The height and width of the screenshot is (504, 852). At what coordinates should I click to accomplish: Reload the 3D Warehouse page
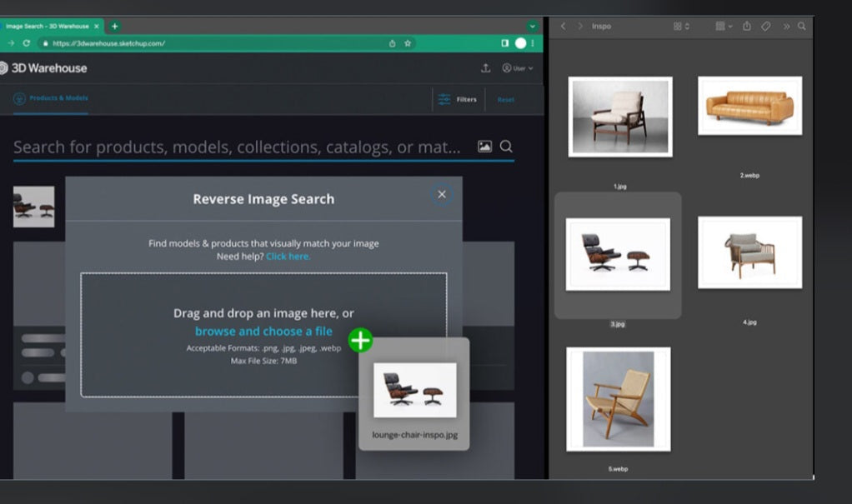pyautogui.click(x=26, y=43)
